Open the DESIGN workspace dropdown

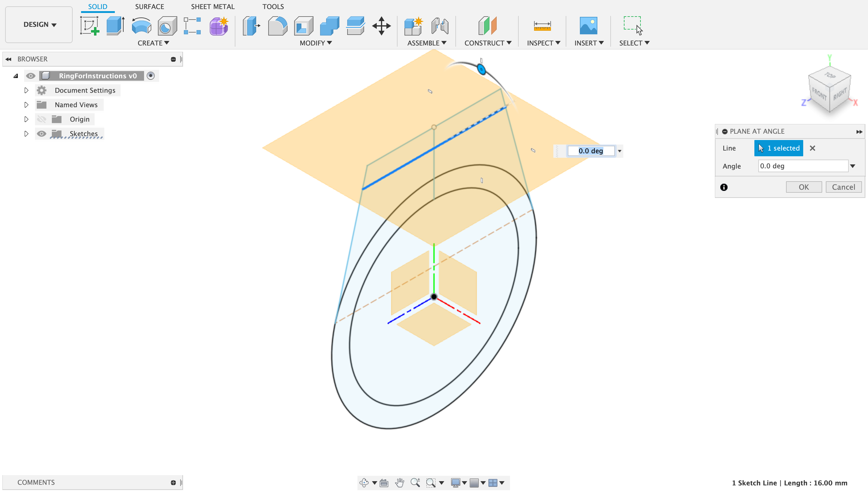(39, 24)
